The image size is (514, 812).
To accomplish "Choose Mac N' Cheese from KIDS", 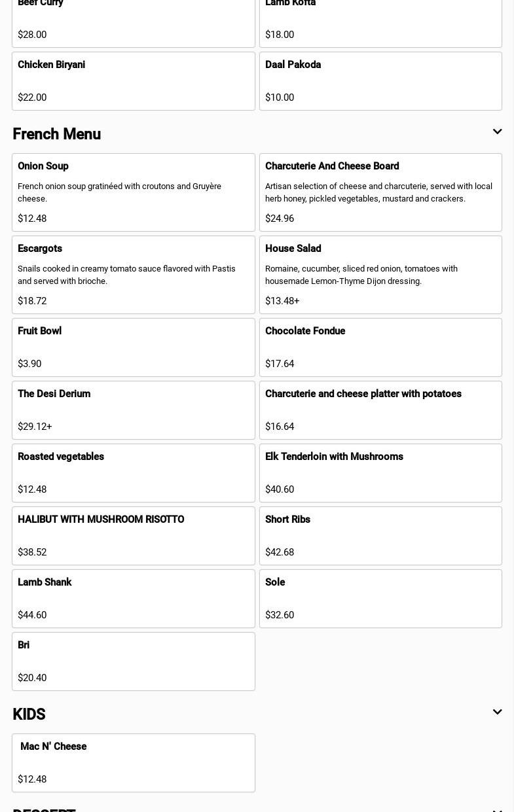I will pyautogui.click(x=133, y=763).
